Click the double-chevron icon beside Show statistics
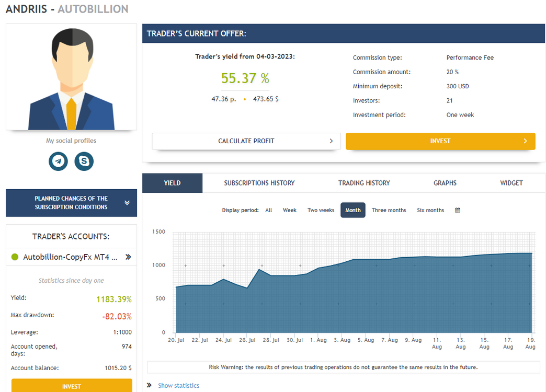 point(150,385)
